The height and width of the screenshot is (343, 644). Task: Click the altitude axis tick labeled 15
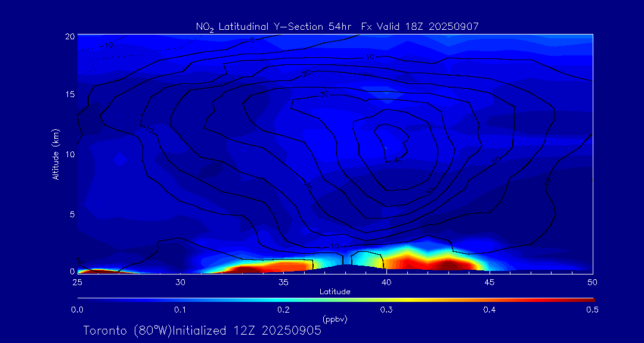pyautogui.click(x=68, y=95)
